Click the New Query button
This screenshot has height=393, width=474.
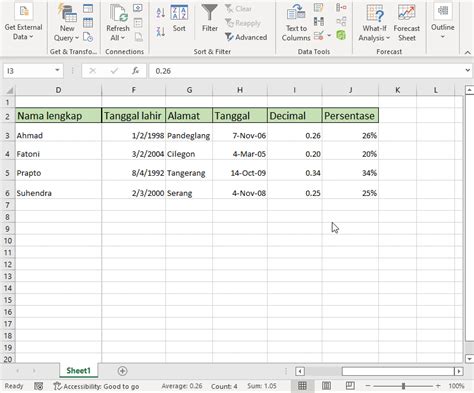tap(67, 23)
